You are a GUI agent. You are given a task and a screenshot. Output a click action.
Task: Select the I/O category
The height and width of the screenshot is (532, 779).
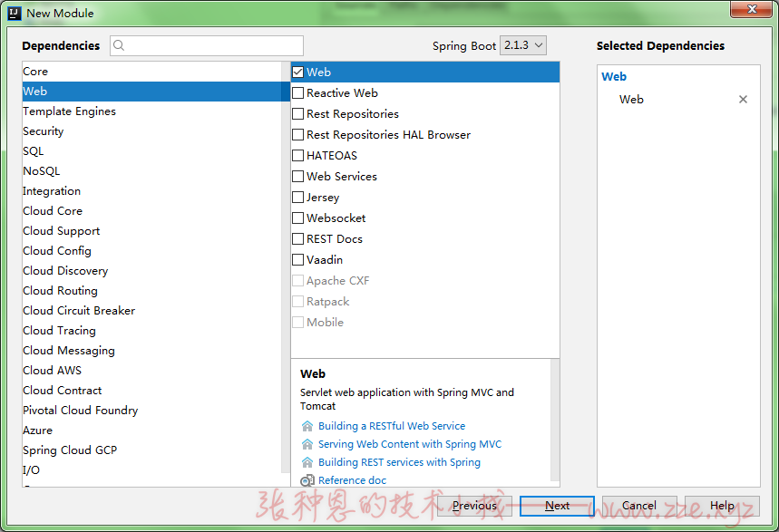pos(152,469)
